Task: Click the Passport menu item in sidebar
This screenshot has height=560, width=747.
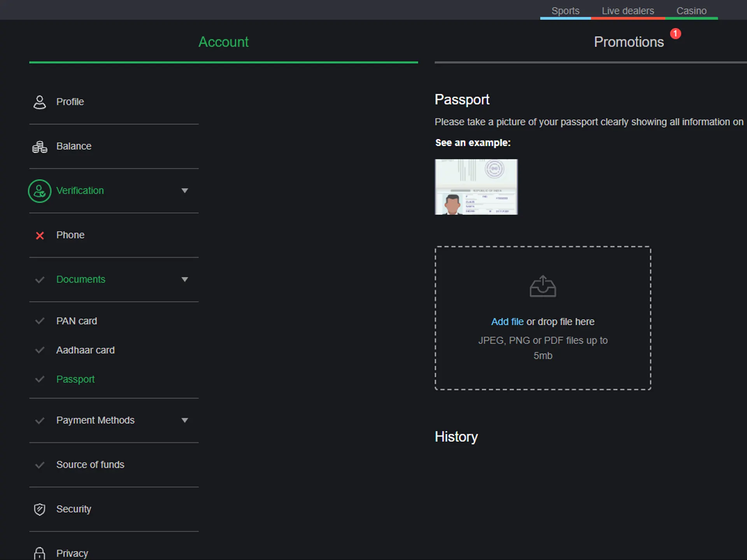Action: tap(75, 379)
